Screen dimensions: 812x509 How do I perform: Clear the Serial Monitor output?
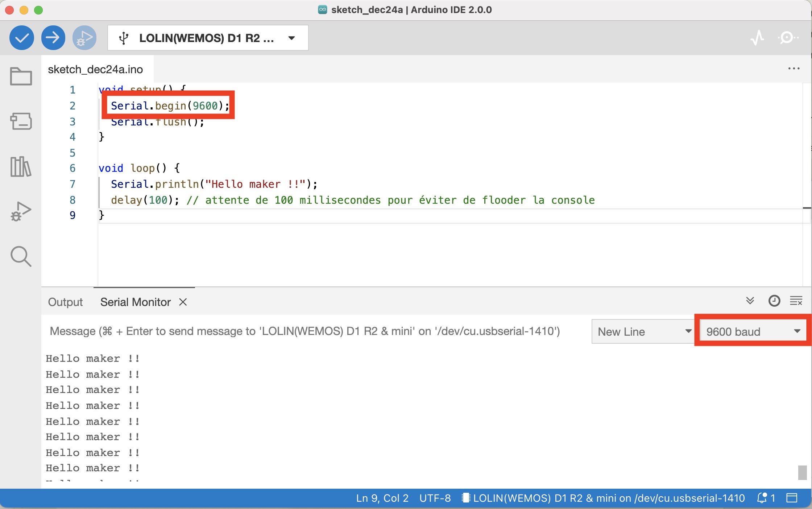796,301
